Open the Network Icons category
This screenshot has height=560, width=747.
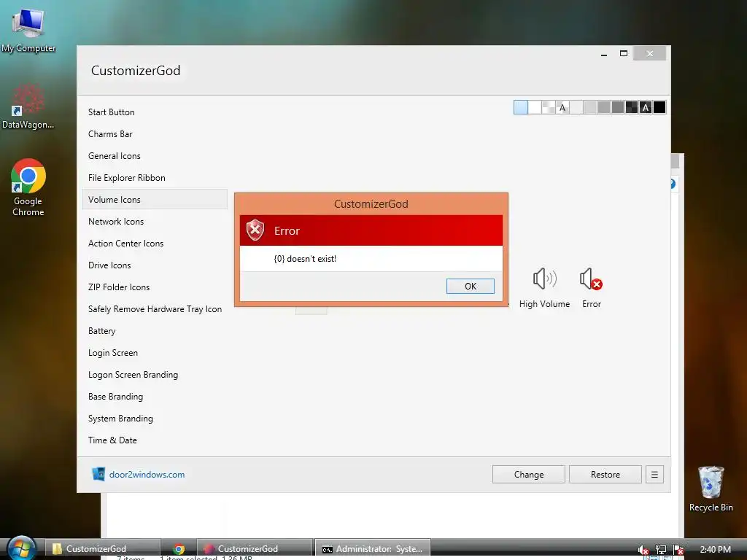[116, 222]
